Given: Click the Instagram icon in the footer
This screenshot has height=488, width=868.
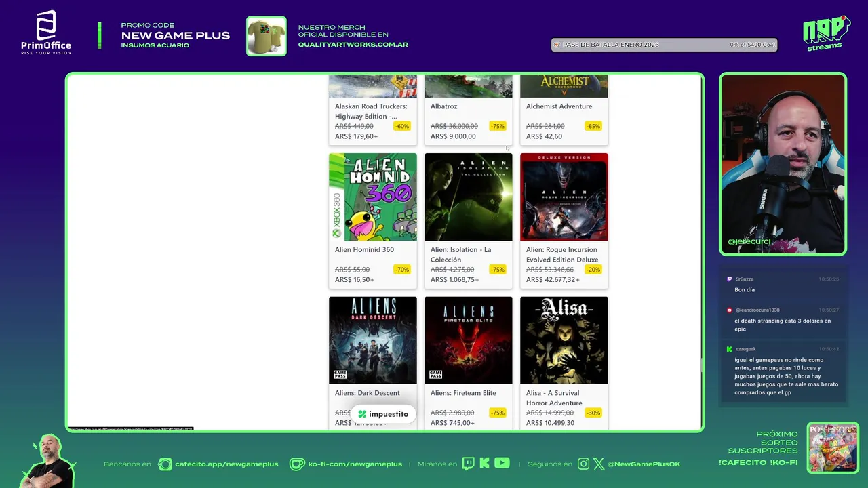Looking at the screenshot, I should [584, 464].
